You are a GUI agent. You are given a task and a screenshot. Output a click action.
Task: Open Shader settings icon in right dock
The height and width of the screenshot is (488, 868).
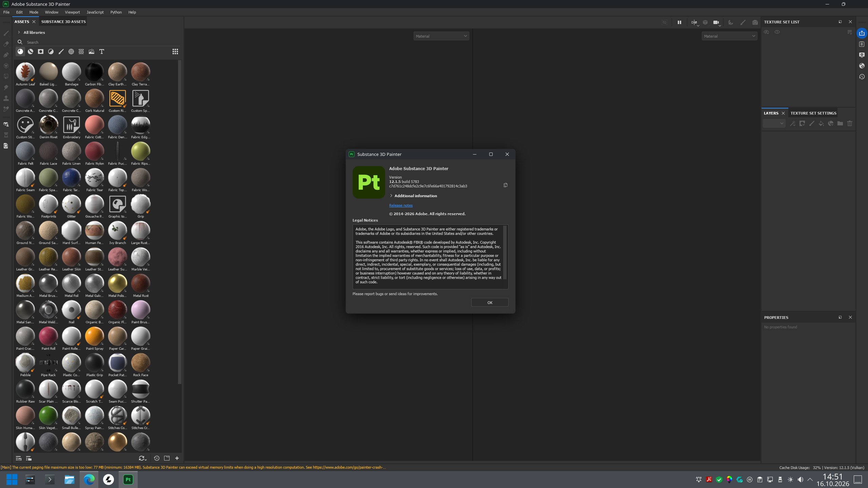(862, 66)
